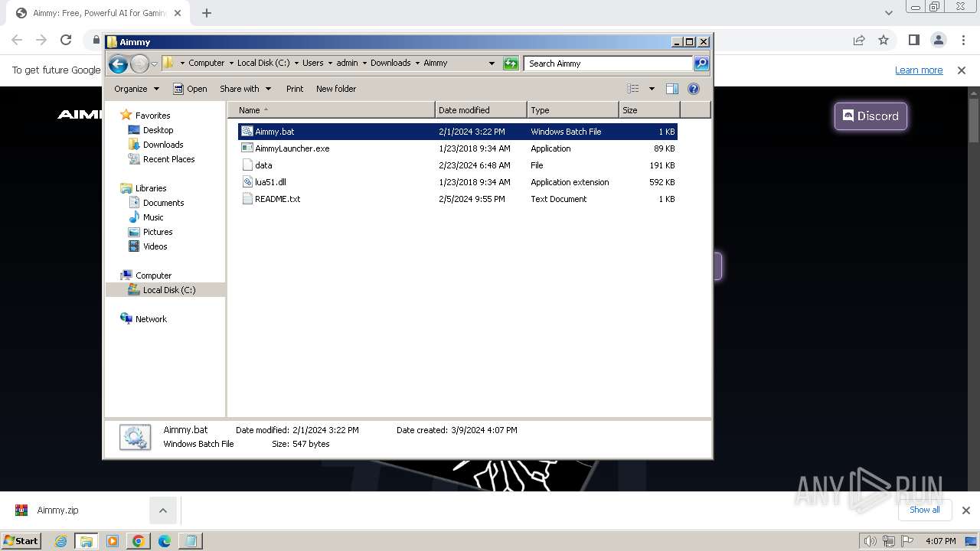
Task: Select the lua51.dll file icon
Action: tap(247, 182)
